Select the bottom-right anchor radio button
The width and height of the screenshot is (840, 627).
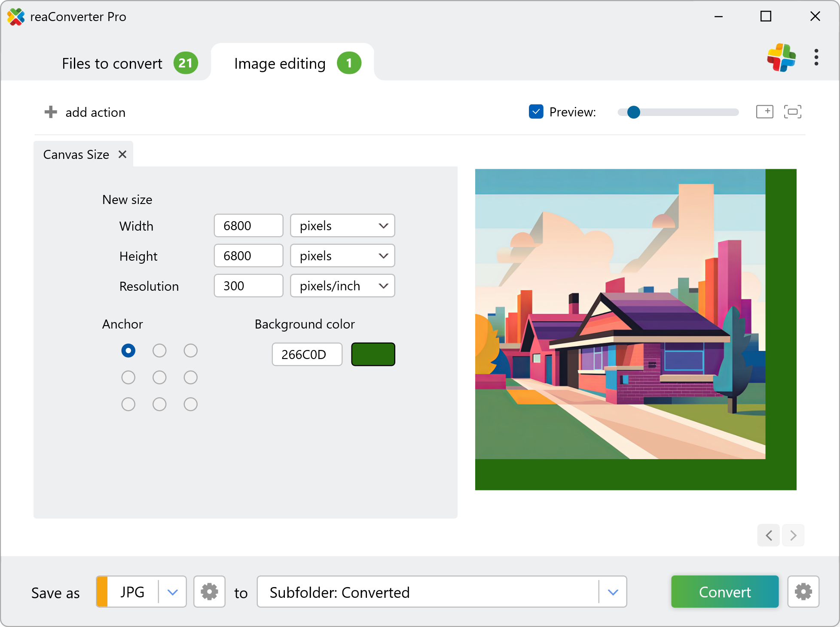point(190,404)
